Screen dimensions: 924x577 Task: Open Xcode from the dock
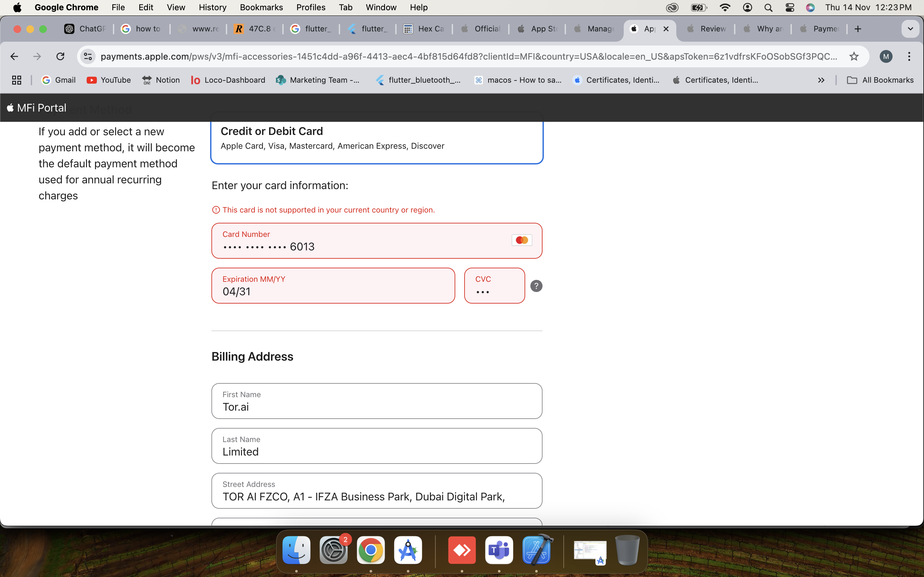pyautogui.click(x=536, y=550)
